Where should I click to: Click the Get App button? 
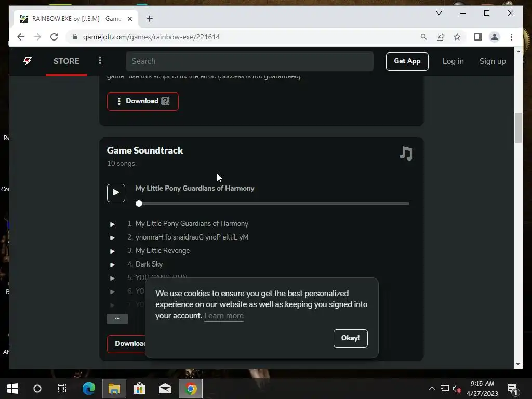click(407, 61)
